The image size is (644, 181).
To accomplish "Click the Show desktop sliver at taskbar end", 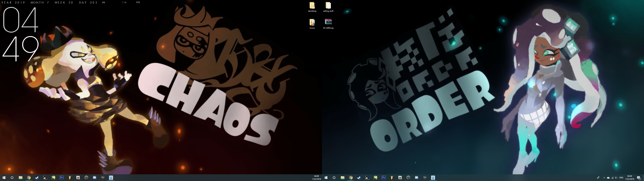I will click(x=643, y=178).
